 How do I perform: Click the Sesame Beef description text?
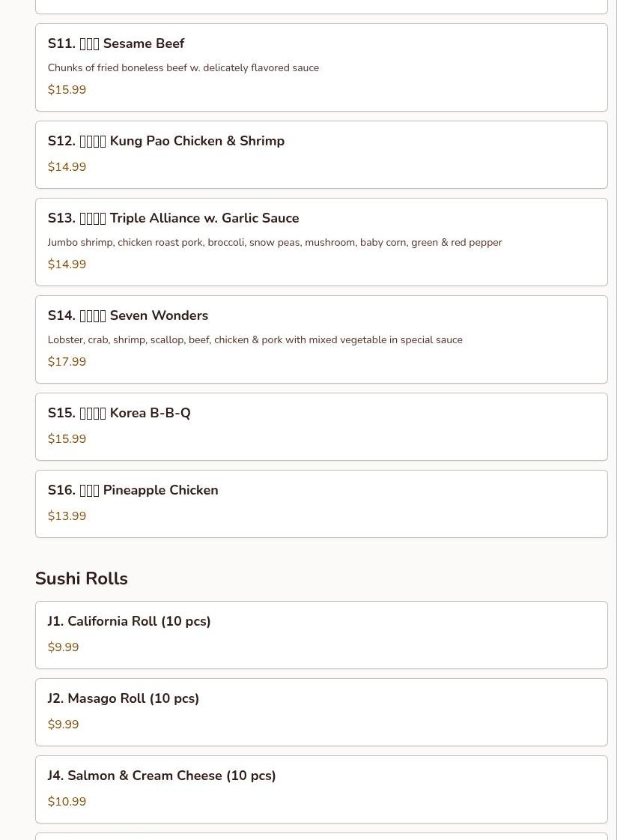[x=183, y=68]
